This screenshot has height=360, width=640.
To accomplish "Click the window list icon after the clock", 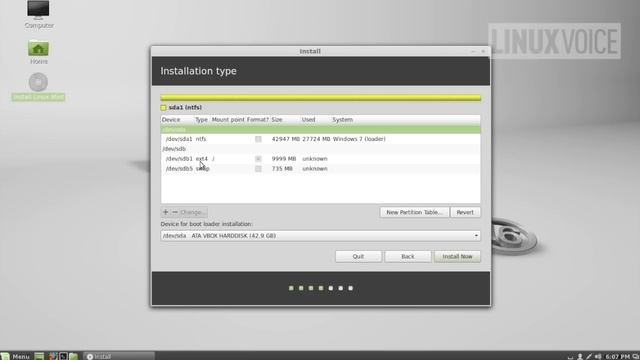I will (x=636, y=357).
